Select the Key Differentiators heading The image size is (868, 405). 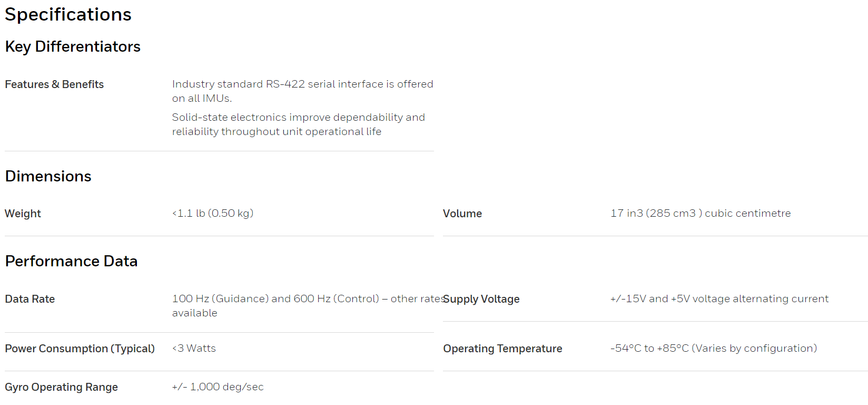pos(73,47)
